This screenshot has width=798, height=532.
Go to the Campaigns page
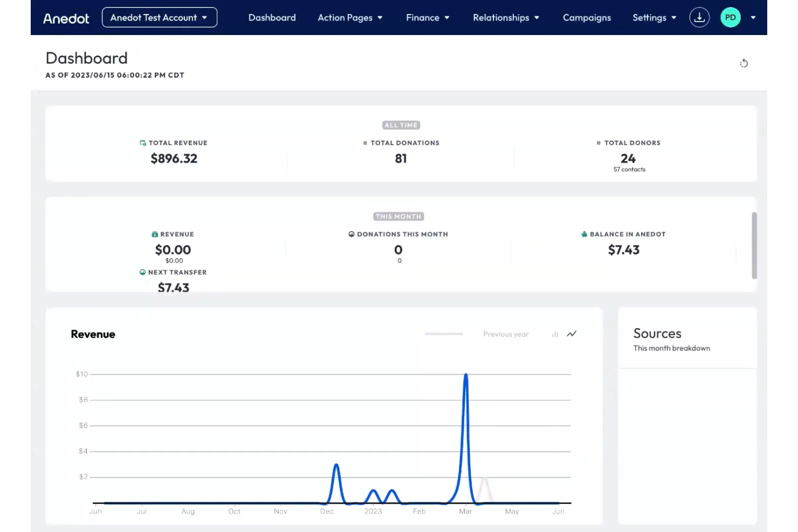click(x=587, y=18)
